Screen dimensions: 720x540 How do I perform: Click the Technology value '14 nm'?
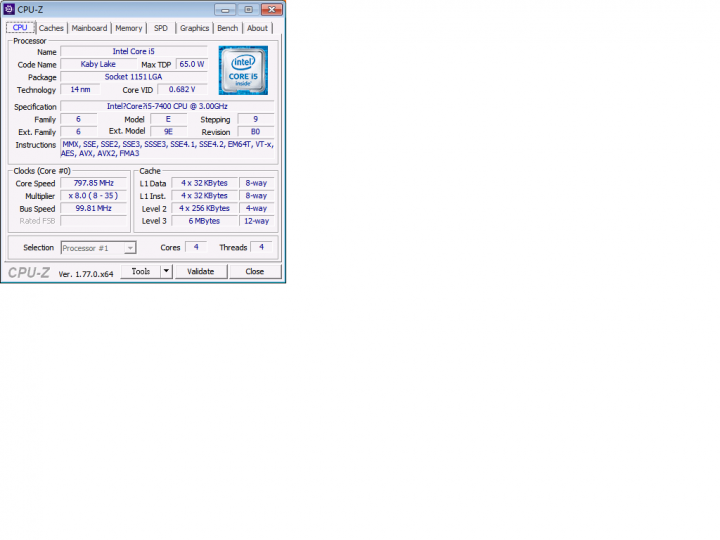click(80, 90)
